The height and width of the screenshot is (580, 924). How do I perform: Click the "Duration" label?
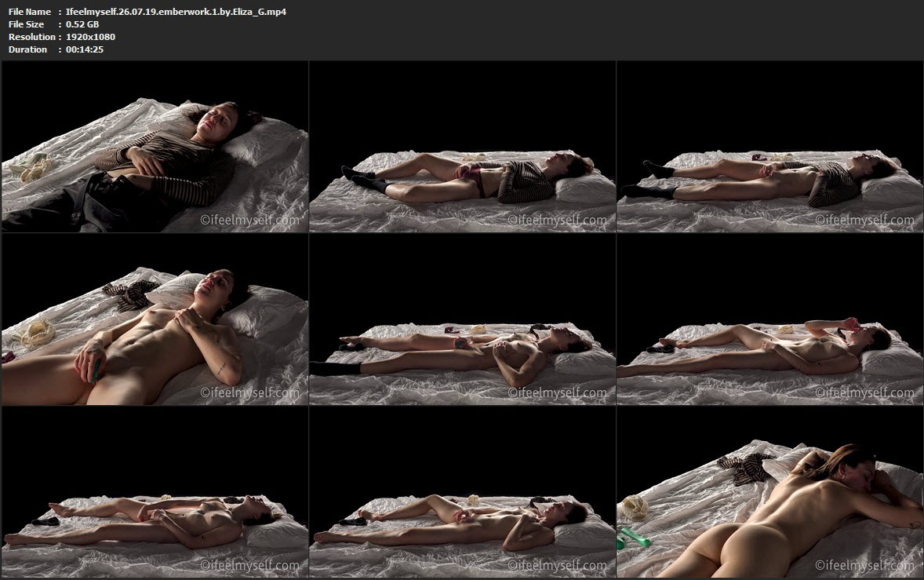[27, 49]
